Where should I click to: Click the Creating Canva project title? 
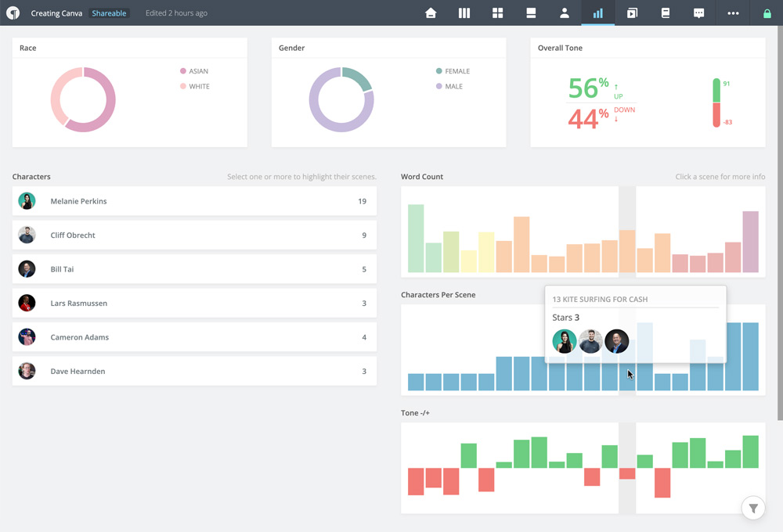[56, 13]
